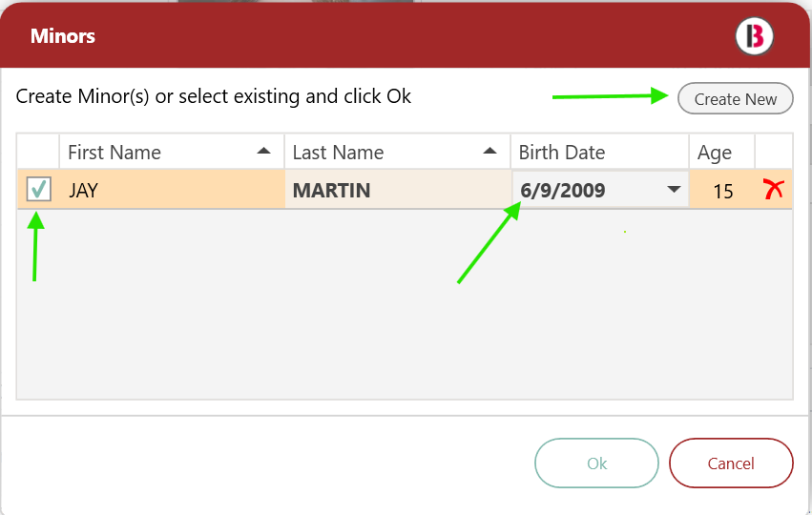Sort by First Name arrow
The height and width of the screenshot is (515, 812).
(x=263, y=151)
